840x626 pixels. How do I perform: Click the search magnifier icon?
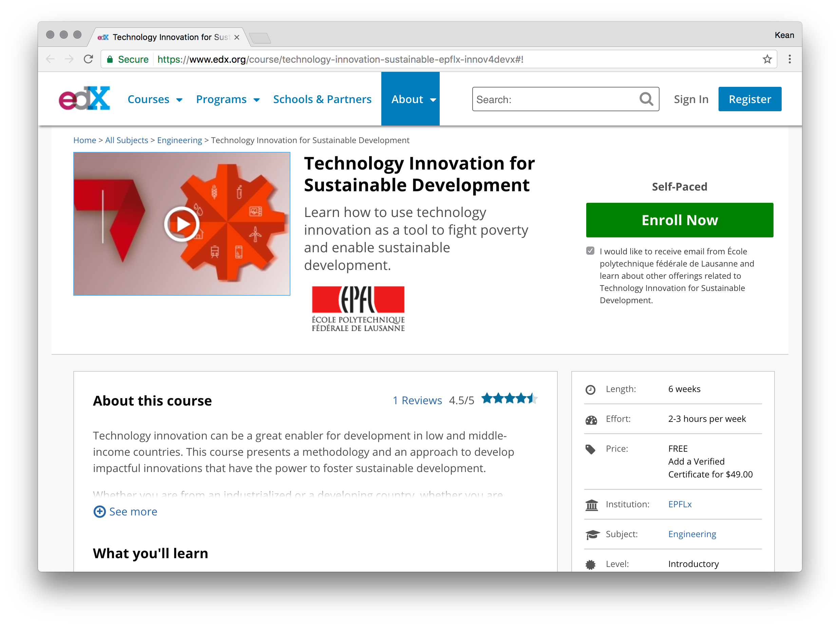646,99
